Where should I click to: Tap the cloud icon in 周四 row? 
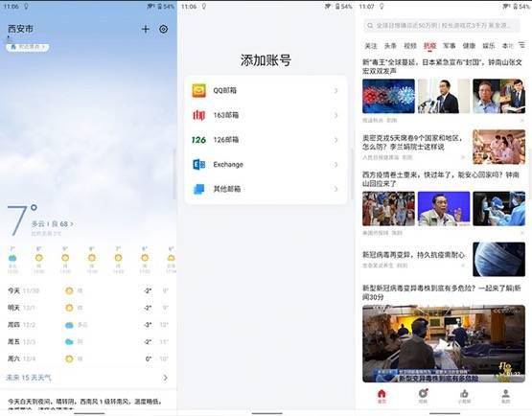[69, 325]
